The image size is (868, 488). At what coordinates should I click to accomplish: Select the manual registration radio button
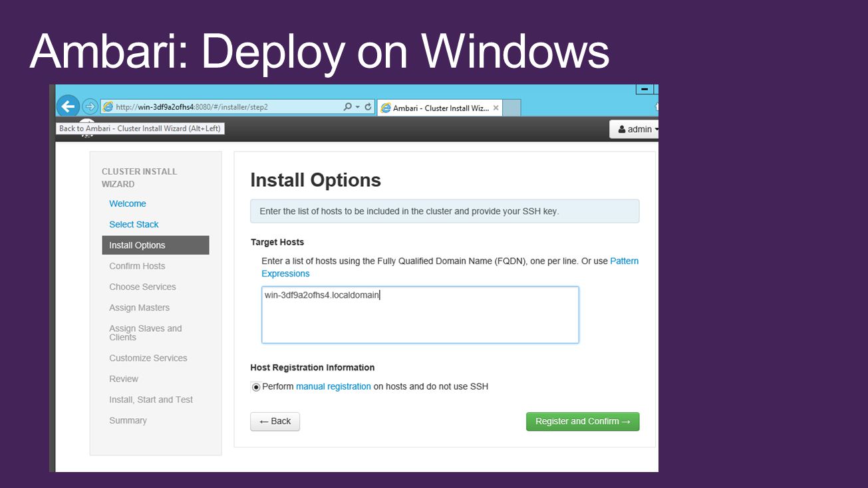click(256, 387)
